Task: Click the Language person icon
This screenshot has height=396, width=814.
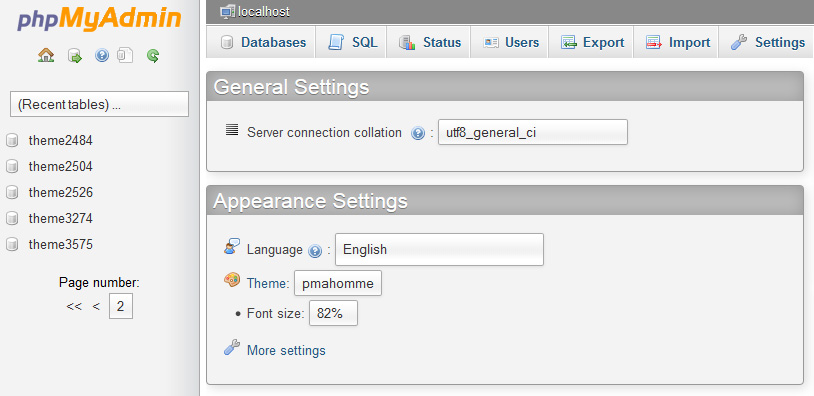Action: pyautogui.click(x=232, y=247)
